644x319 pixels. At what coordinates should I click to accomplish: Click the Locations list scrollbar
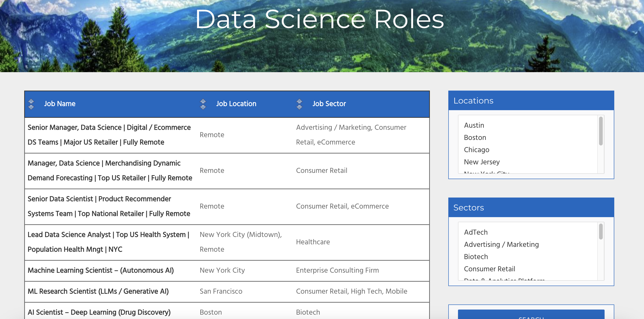(601, 130)
